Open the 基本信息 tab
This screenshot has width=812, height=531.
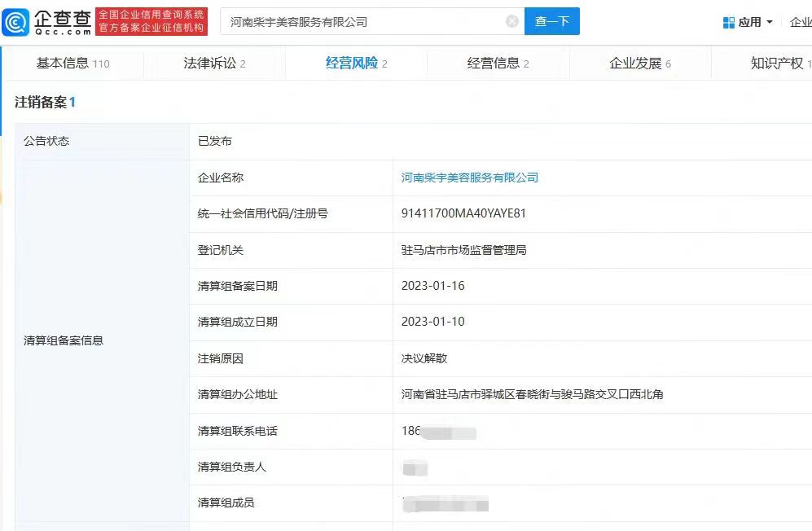tap(72, 64)
